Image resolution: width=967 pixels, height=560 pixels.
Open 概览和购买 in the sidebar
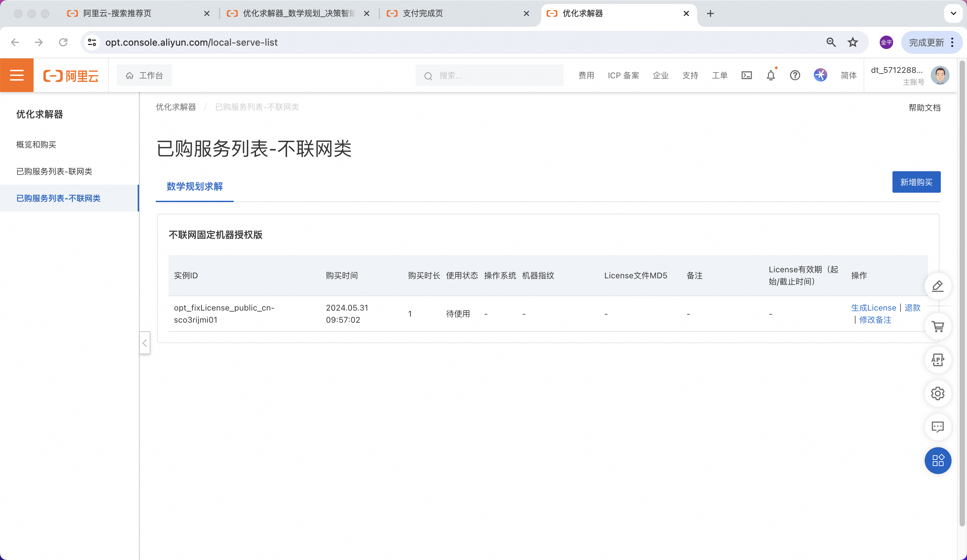tap(36, 145)
